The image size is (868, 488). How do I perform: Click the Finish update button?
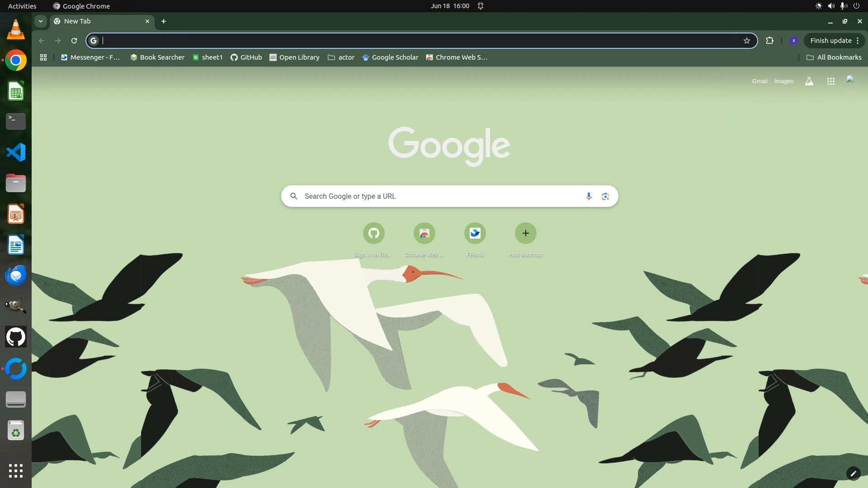[830, 41]
